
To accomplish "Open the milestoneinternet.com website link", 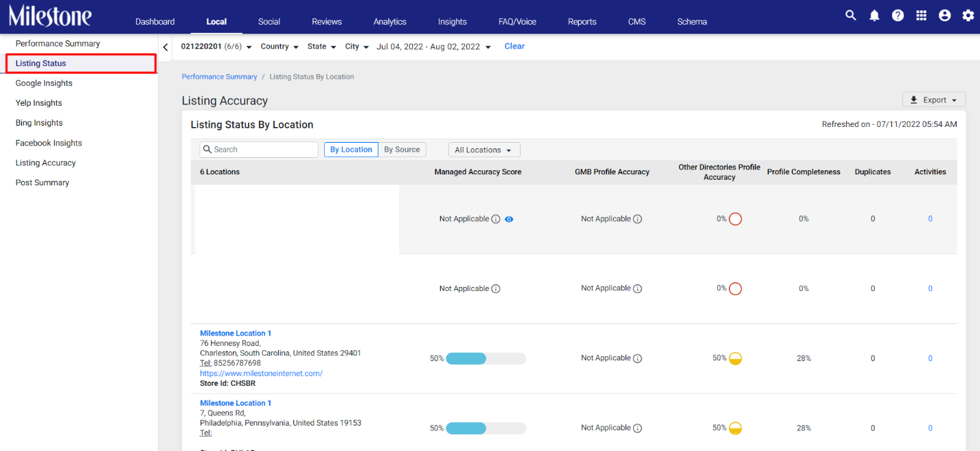I will click(x=261, y=374).
